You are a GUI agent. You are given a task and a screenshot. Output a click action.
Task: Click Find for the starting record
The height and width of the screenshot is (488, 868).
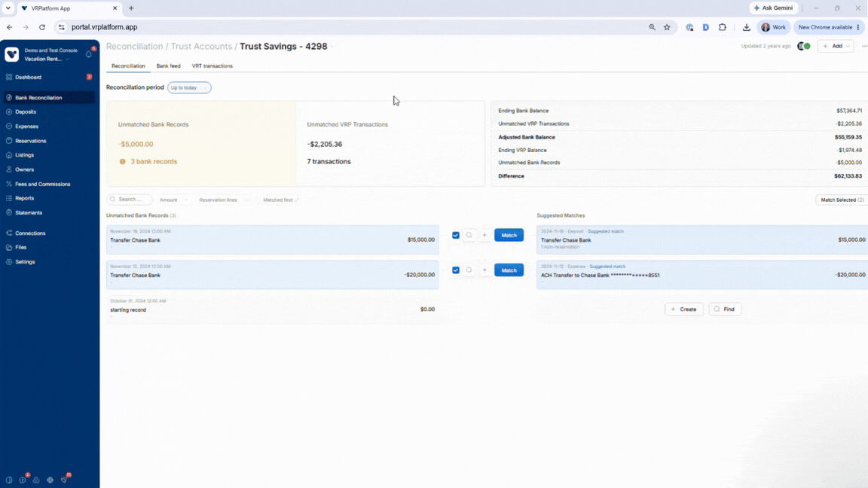pyautogui.click(x=725, y=310)
